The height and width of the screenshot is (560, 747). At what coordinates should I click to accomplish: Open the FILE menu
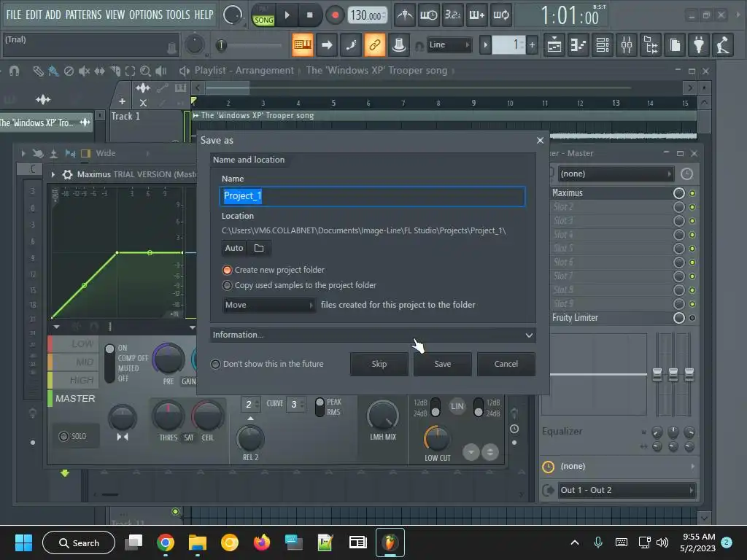[x=13, y=15]
